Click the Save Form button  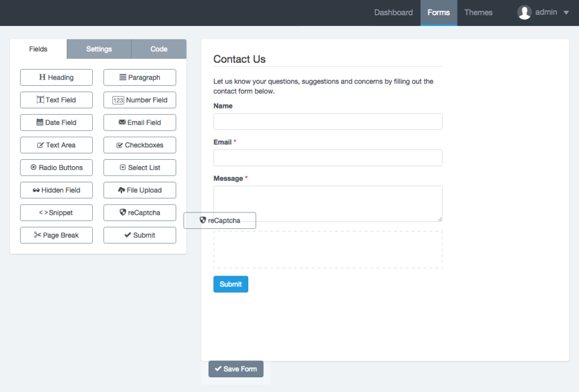pos(236,369)
